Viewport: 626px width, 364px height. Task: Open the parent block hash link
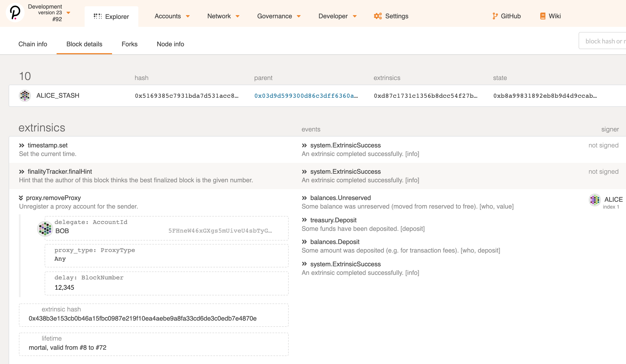[x=306, y=96]
